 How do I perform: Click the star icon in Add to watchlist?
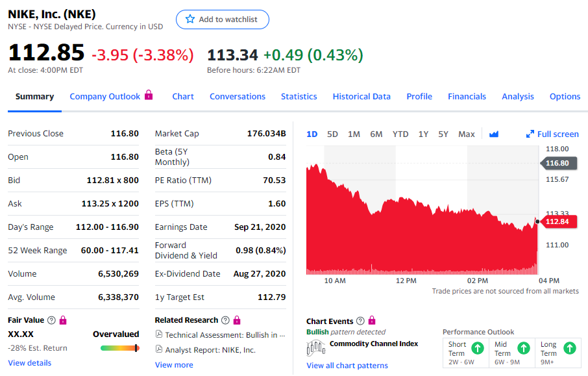point(190,19)
